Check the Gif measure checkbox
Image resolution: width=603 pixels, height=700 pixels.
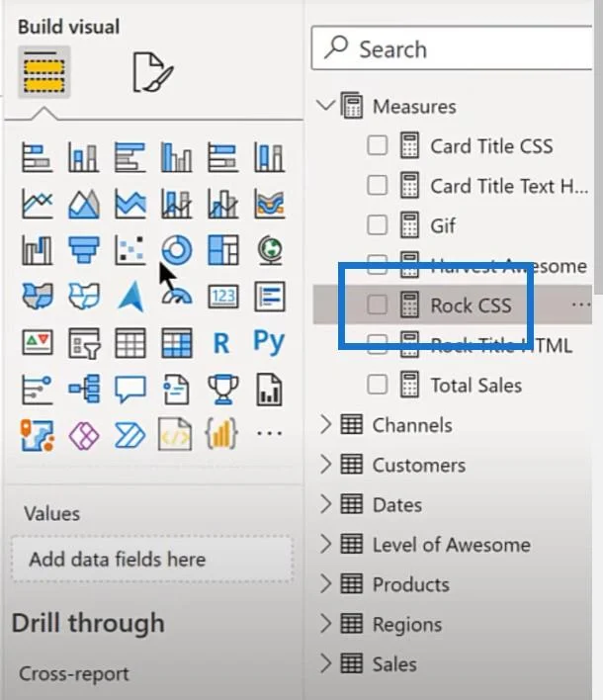point(378,224)
